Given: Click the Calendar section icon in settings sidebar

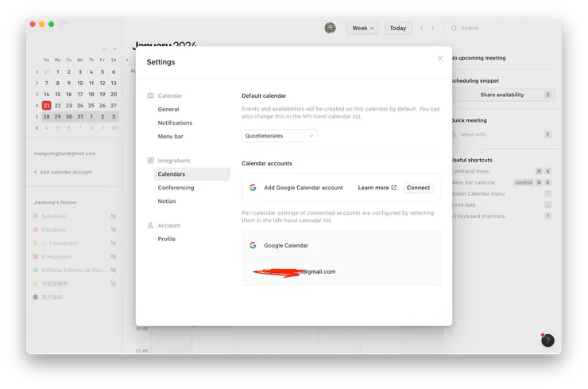Looking at the screenshot, I should (150, 95).
